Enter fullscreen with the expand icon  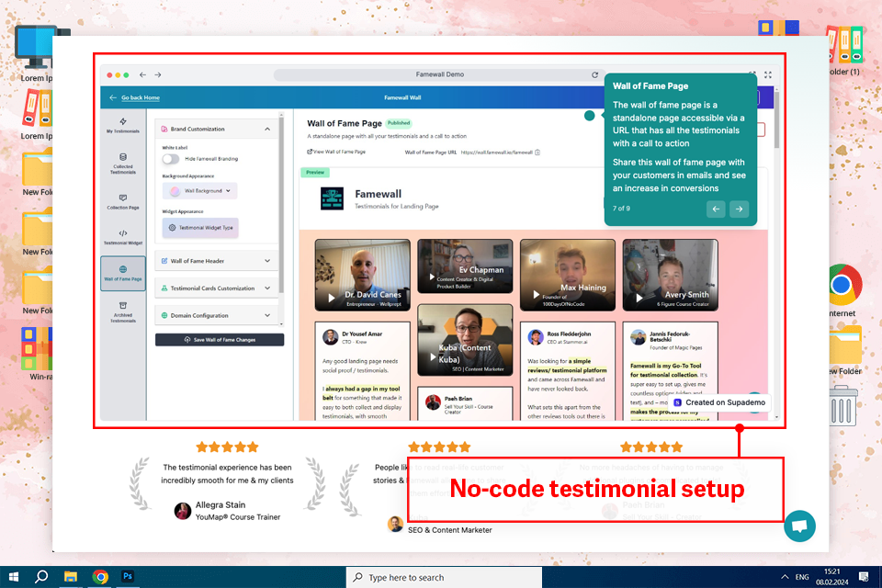coord(768,74)
